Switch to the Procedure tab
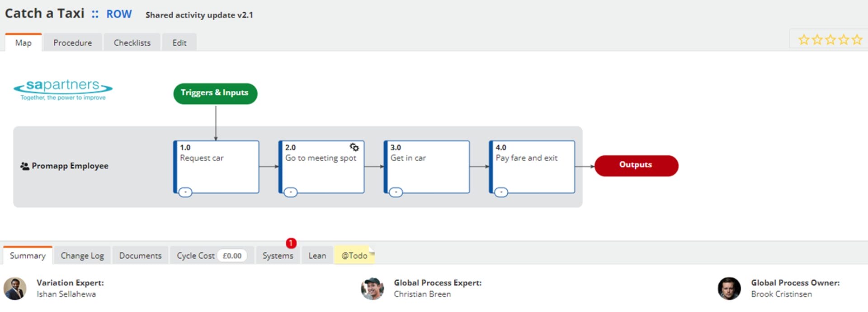This screenshot has width=868, height=312. coord(72,43)
